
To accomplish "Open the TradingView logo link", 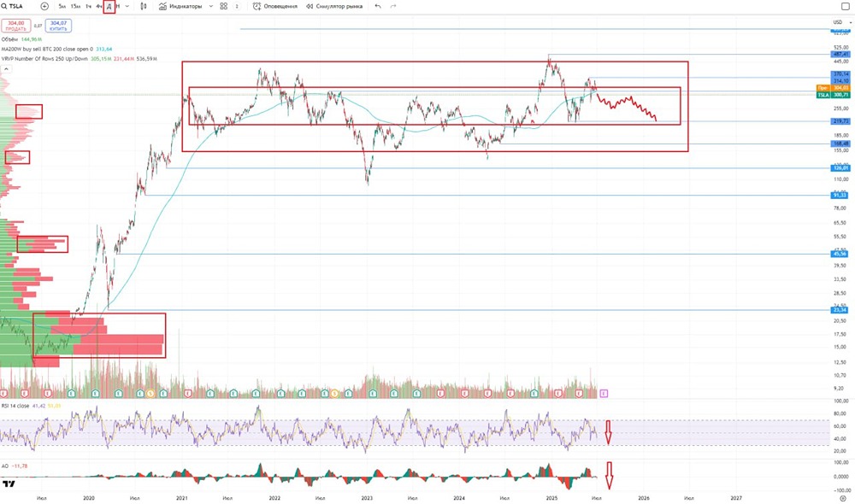I will (x=9, y=483).
